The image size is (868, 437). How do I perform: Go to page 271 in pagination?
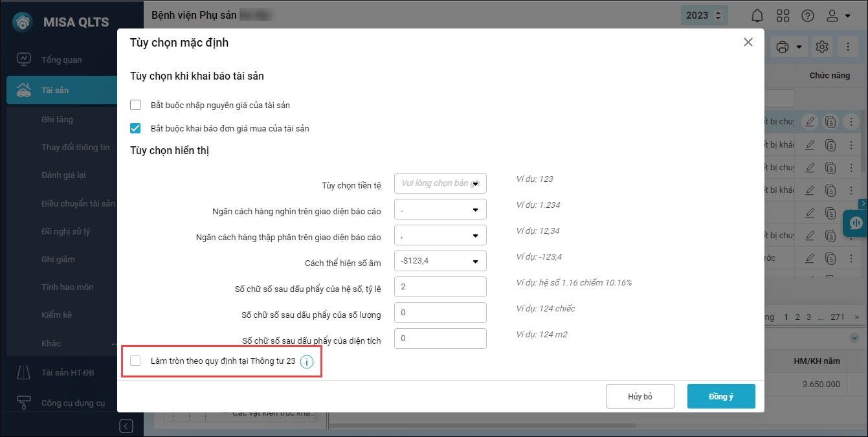click(x=838, y=317)
